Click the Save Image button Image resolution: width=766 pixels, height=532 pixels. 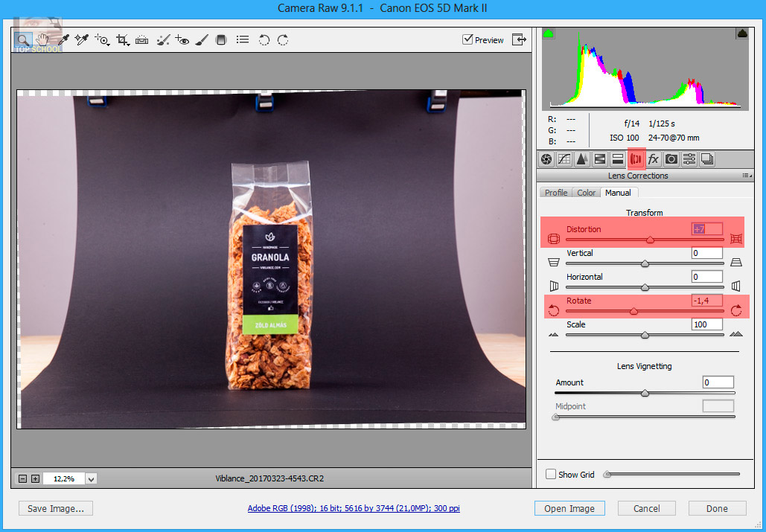56,509
